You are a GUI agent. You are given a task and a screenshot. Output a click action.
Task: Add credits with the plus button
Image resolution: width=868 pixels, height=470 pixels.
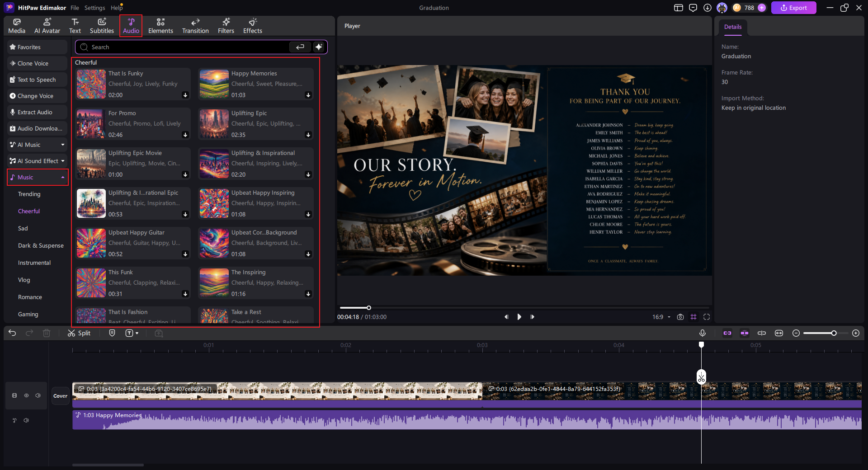tap(762, 8)
